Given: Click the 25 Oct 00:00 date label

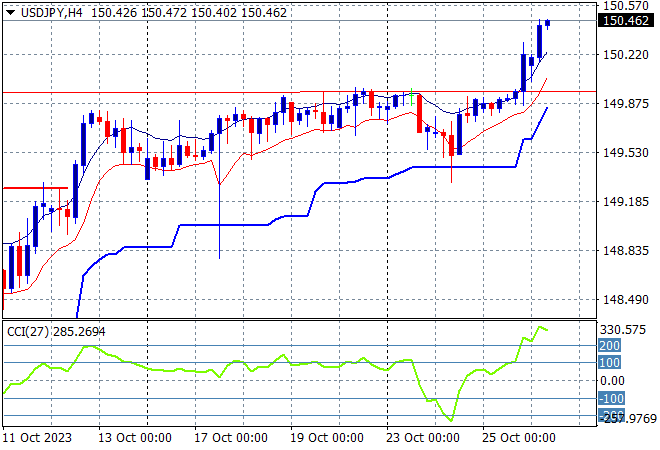Looking at the screenshot, I should tap(519, 438).
